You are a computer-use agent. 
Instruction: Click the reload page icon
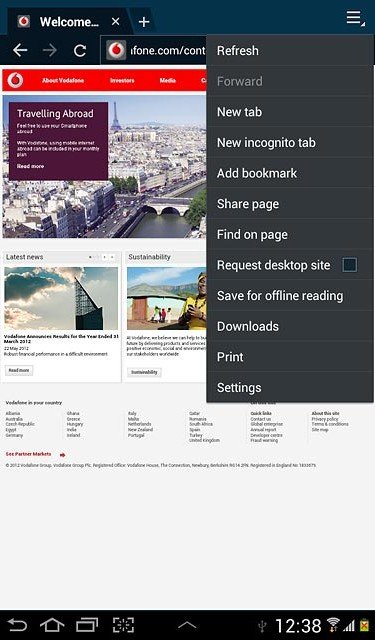click(80, 51)
